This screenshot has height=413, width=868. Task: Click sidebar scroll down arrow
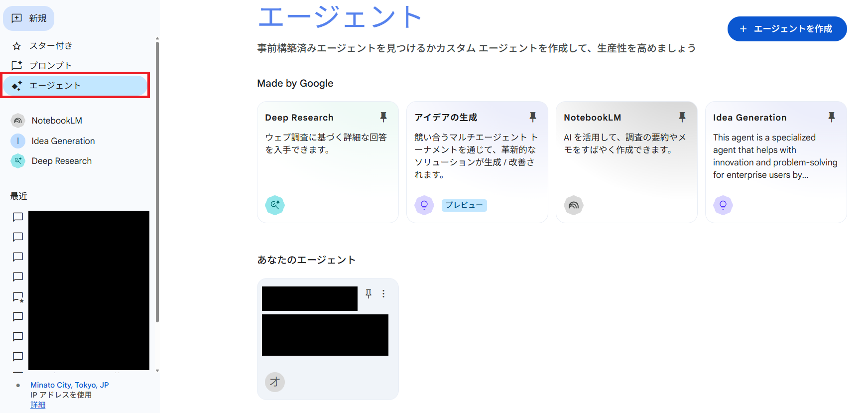[157, 370]
